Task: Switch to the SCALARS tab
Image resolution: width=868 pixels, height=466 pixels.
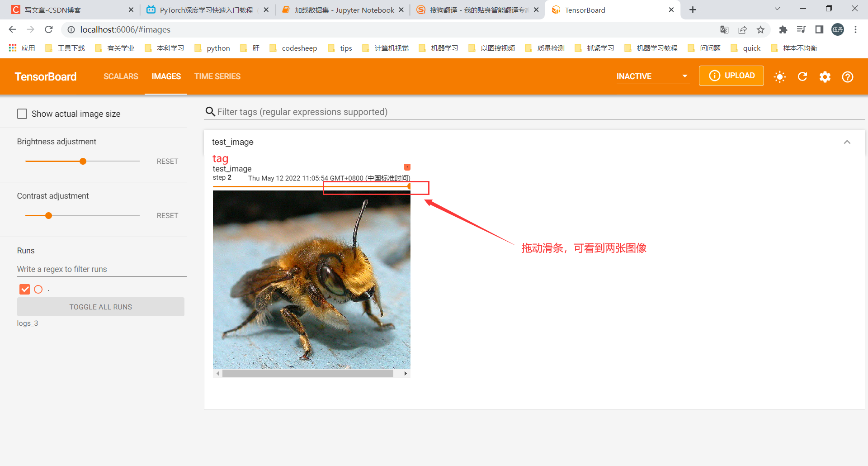Action: click(x=121, y=76)
